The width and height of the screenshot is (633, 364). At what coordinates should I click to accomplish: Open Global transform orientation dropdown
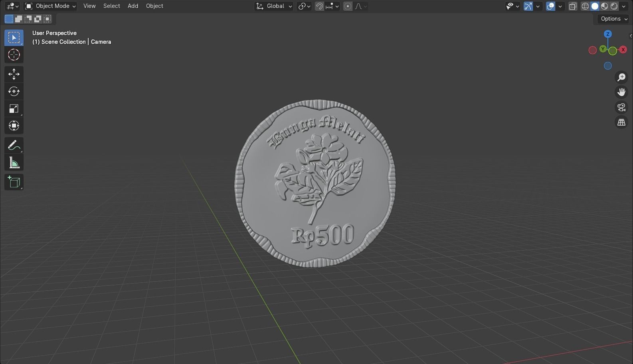pos(274,6)
